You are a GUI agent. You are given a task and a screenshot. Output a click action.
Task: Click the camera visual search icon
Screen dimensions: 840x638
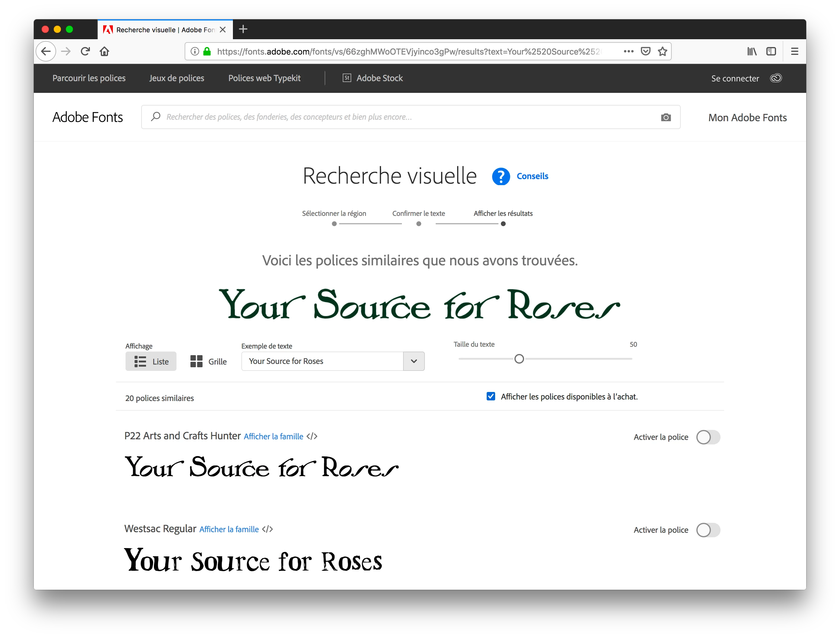tap(666, 117)
